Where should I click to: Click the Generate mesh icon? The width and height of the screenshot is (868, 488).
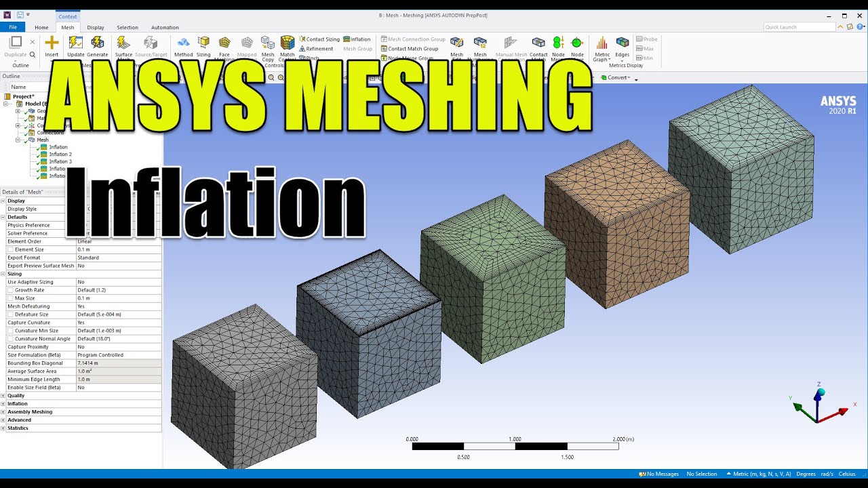[98, 43]
